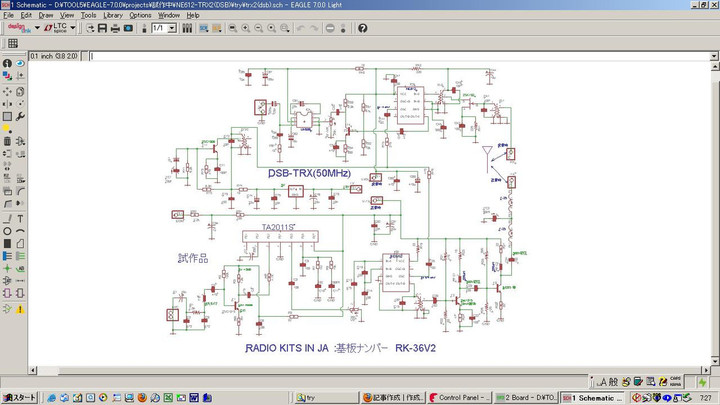Select the Delete tool trash icon

click(8, 141)
